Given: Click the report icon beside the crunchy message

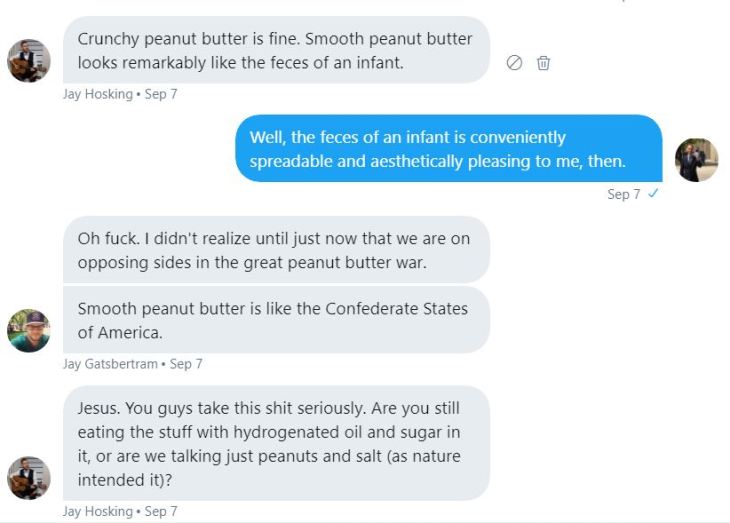Looking at the screenshot, I should tap(515, 63).
